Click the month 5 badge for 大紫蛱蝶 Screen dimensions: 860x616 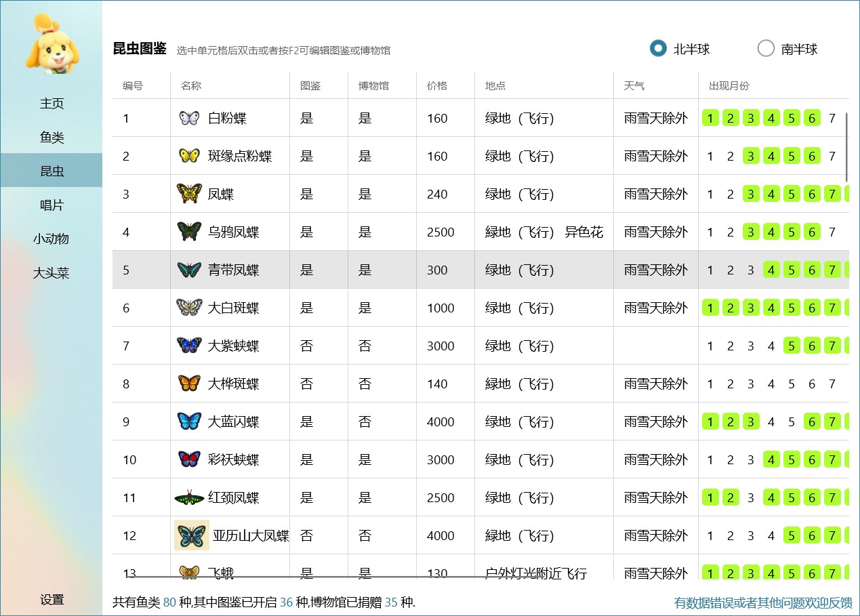pos(792,346)
